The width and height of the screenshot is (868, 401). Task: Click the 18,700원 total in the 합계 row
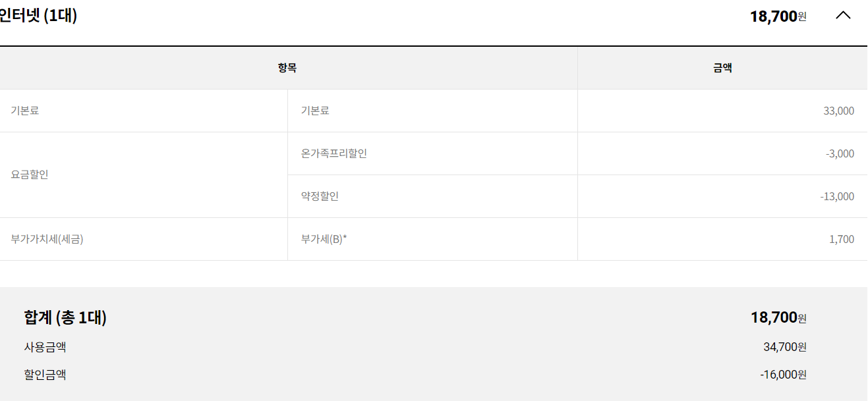[778, 317]
